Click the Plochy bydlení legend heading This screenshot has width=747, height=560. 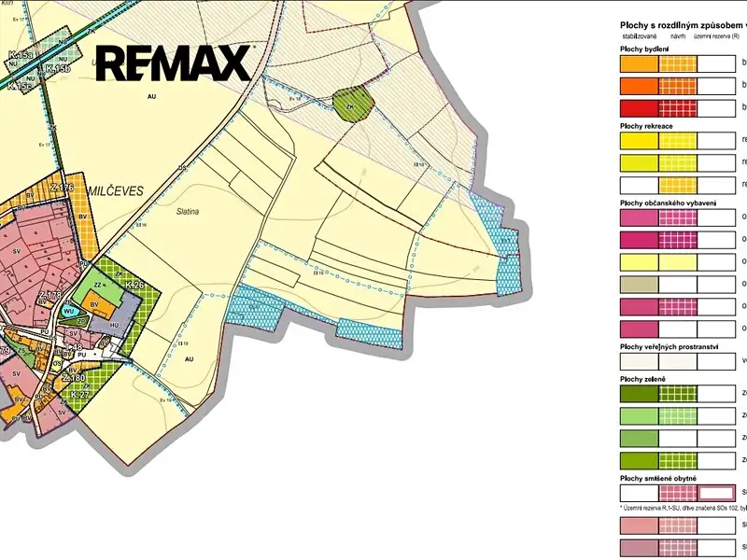coord(644,49)
